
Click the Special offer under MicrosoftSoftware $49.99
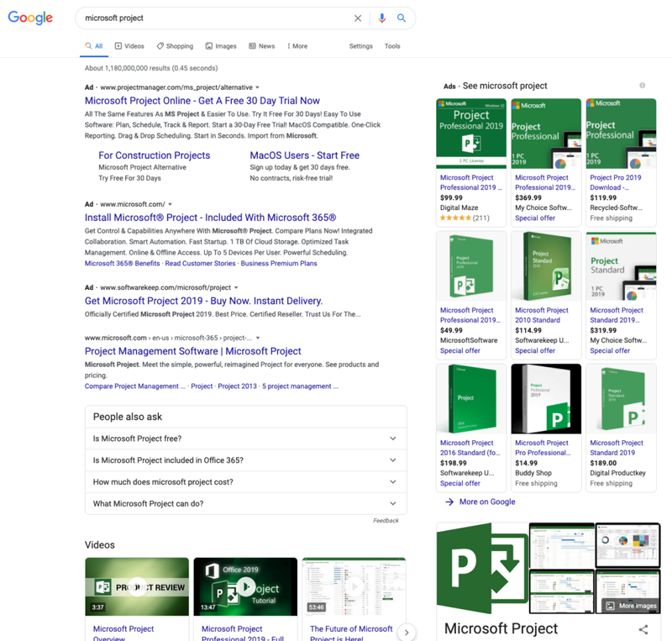click(x=459, y=350)
